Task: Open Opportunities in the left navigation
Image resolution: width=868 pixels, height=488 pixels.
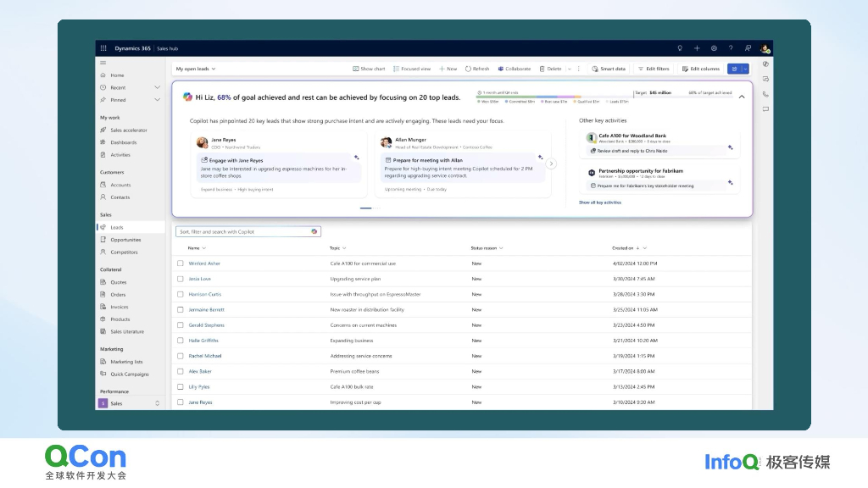Action: (125, 240)
